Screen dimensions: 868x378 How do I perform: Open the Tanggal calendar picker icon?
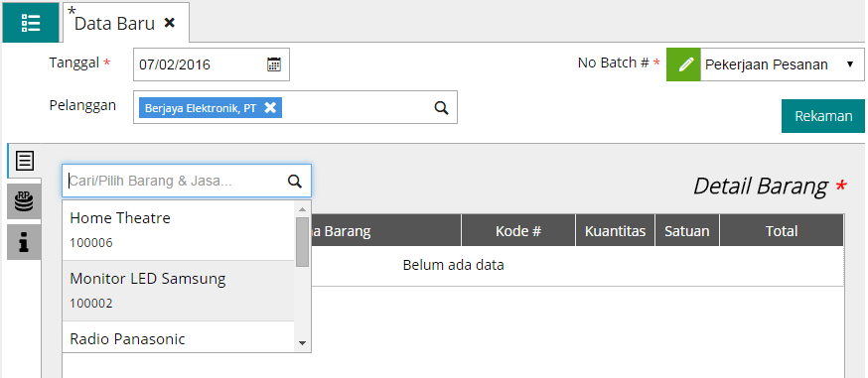pos(274,64)
